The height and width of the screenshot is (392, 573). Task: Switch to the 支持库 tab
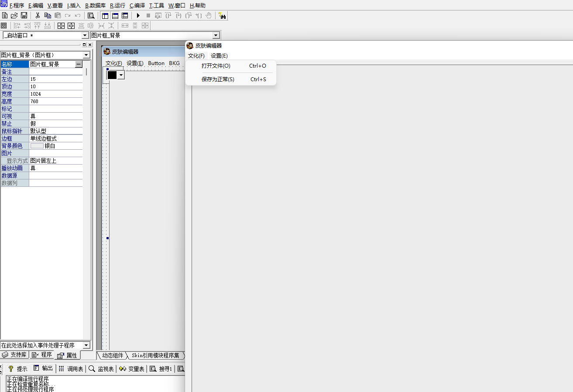click(x=15, y=355)
